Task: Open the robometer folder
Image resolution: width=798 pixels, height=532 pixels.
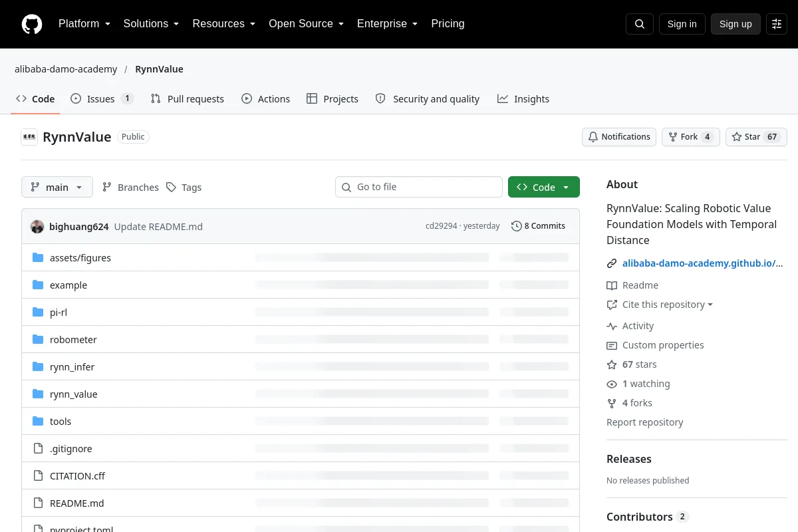Action: (x=73, y=340)
